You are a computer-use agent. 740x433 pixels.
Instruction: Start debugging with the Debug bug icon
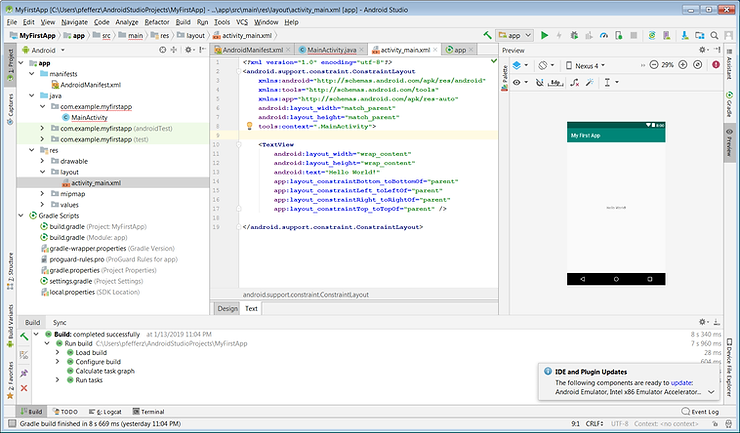(x=574, y=35)
